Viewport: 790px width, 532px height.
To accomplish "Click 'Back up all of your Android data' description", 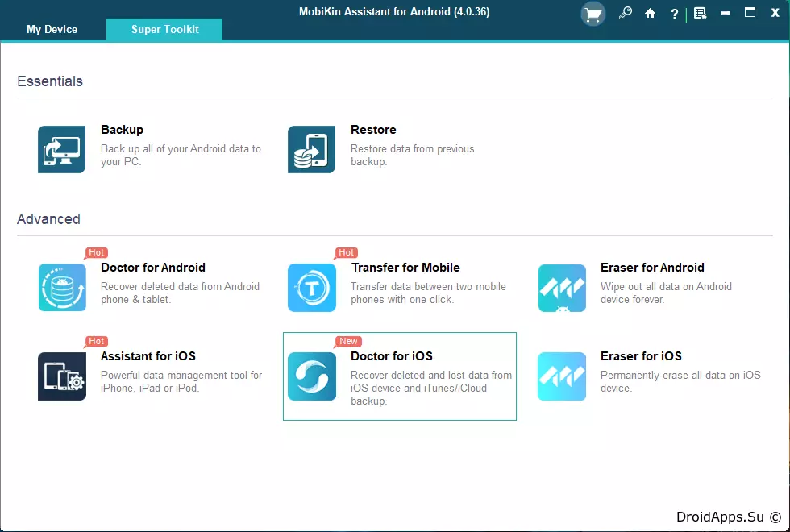I will coord(181,155).
